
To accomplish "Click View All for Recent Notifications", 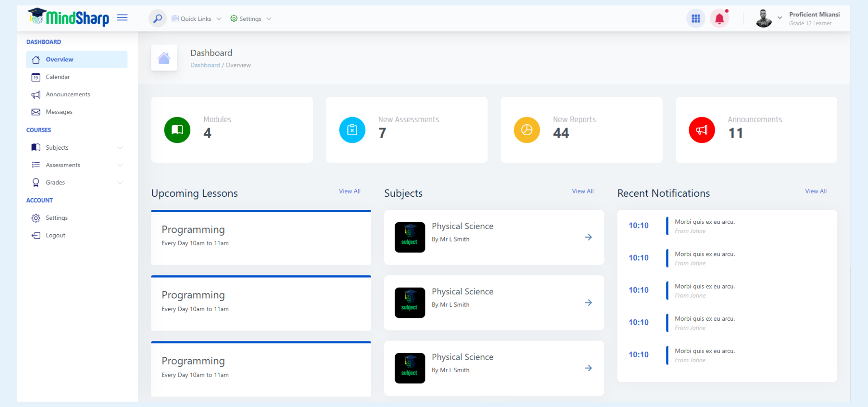I will (x=816, y=191).
